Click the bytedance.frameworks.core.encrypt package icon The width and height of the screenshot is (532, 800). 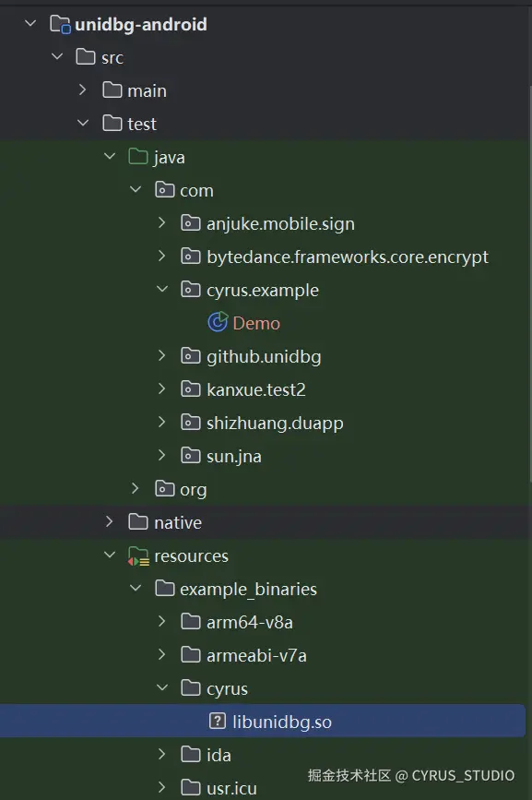pyautogui.click(x=191, y=257)
